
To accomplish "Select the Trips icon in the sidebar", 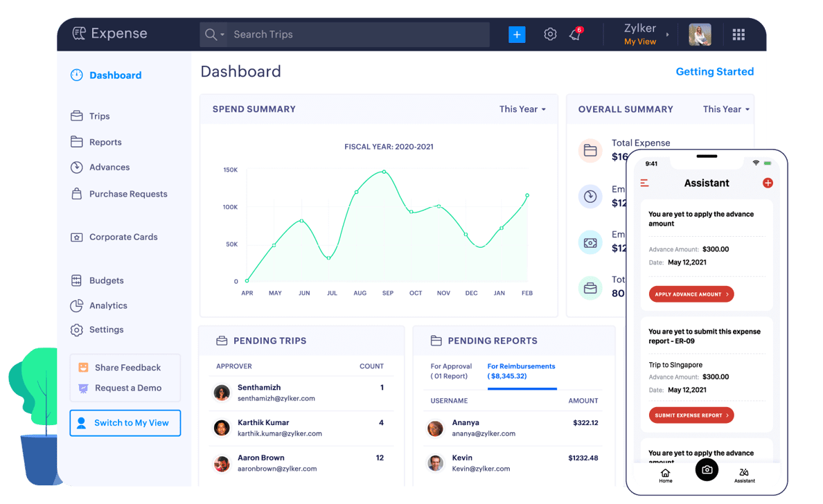I will click(77, 116).
